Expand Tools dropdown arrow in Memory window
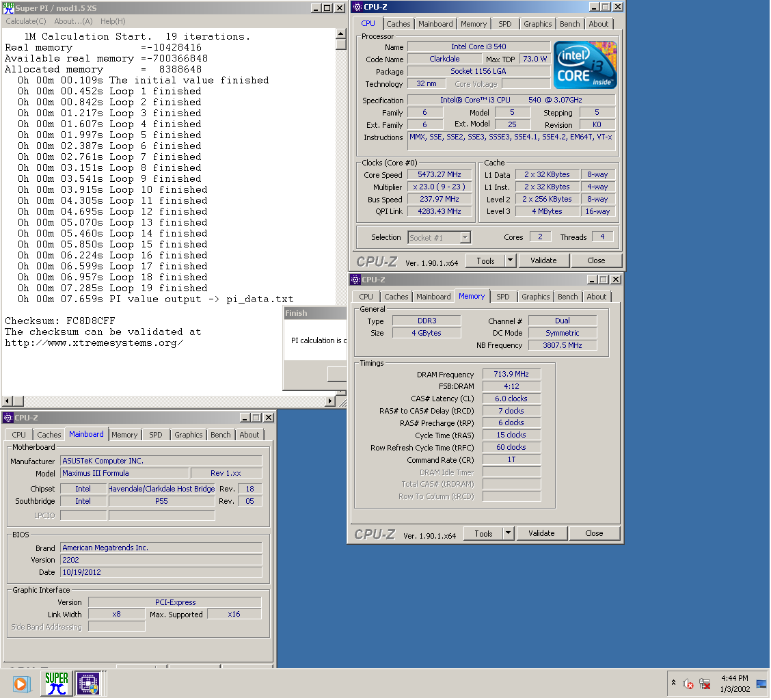Image resolution: width=771 pixels, height=700 pixels. click(509, 533)
